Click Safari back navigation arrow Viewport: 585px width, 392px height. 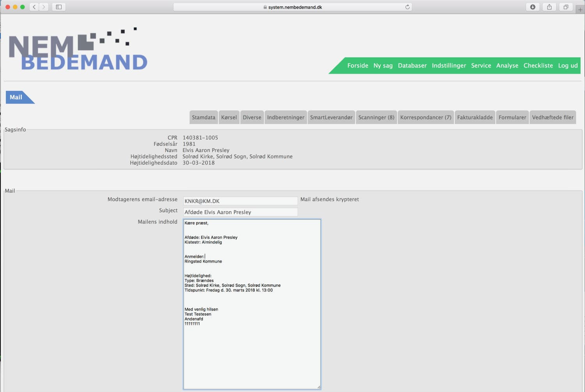click(x=34, y=7)
